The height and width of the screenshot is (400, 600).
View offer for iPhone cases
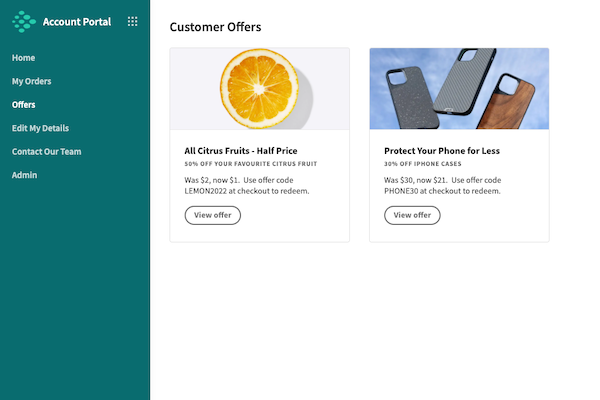412,215
